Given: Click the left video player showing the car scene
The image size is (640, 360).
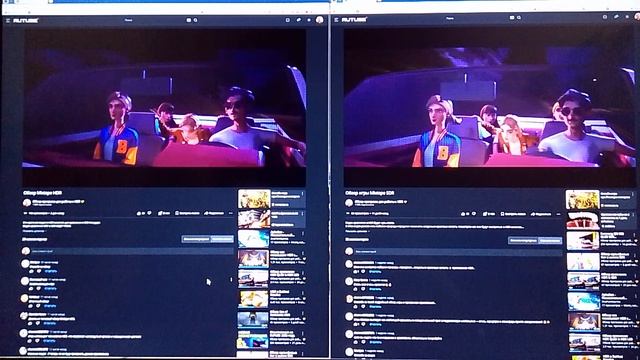Looking at the screenshot, I should pyautogui.click(x=164, y=107).
